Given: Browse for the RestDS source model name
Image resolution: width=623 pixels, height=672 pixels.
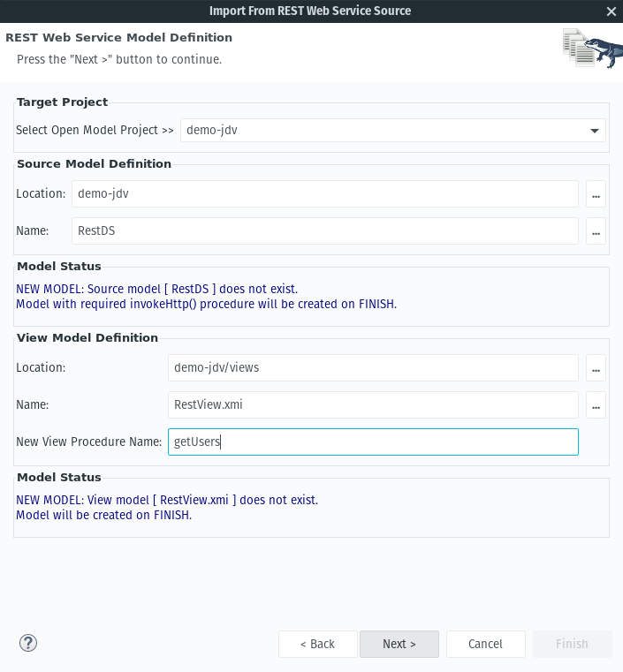Looking at the screenshot, I should tap(596, 231).
